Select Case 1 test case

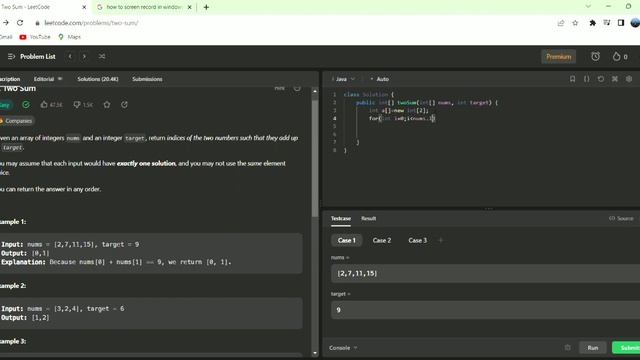click(347, 240)
